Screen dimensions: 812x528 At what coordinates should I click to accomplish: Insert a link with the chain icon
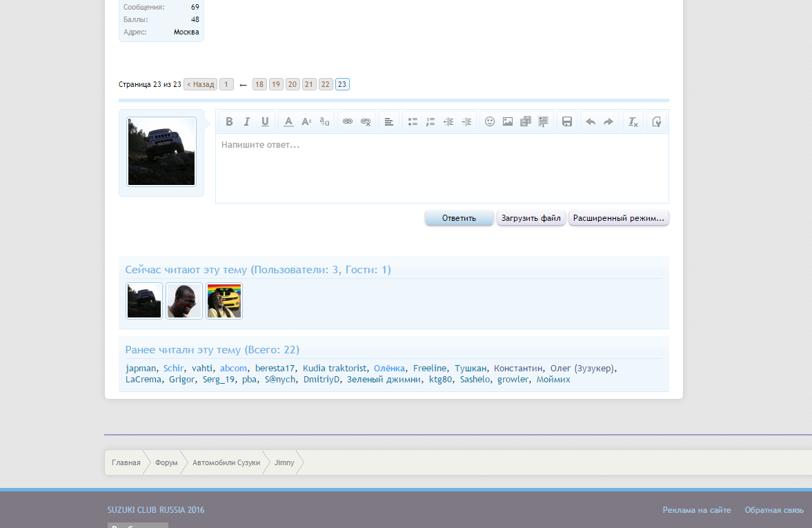pyautogui.click(x=348, y=121)
